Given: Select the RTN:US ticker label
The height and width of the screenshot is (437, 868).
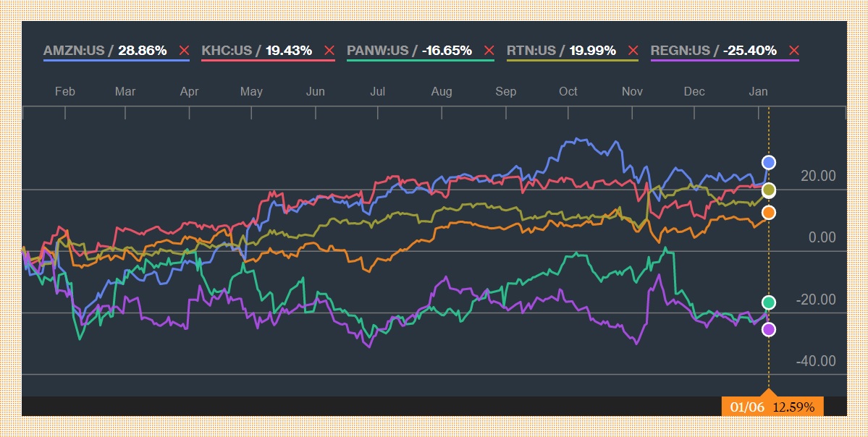Looking at the screenshot, I should (x=531, y=51).
